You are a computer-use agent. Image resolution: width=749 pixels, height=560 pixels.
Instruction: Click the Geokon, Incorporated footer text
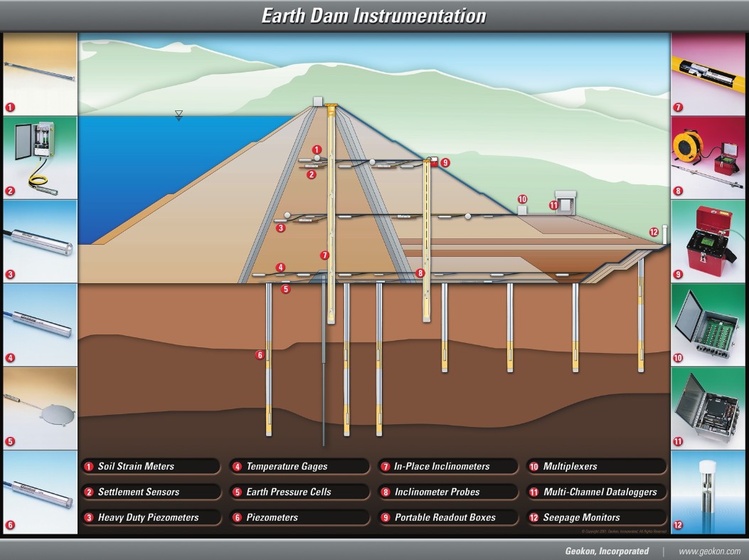pyautogui.click(x=607, y=551)
